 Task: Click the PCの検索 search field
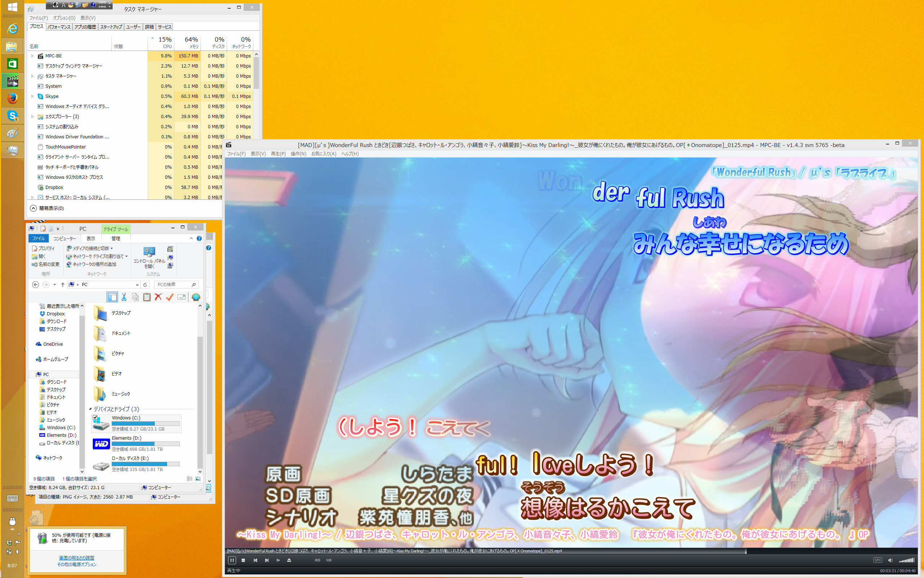[176, 284]
